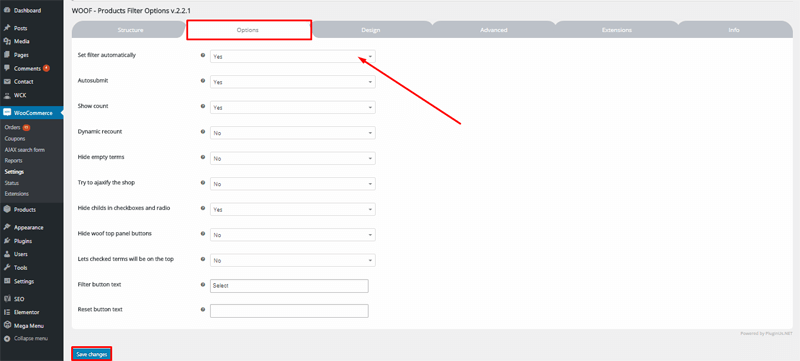Click help icon beside Reset button text
The width and height of the screenshot is (800, 361).
[x=203, y=309]
